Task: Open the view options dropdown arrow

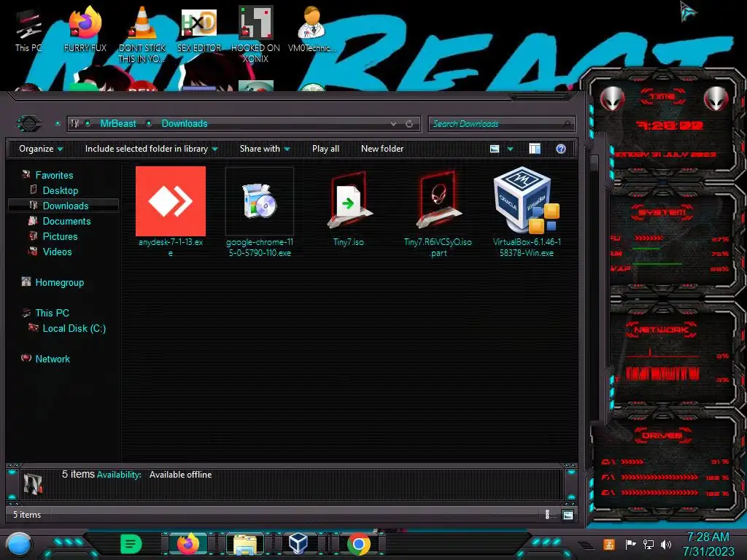Action: pos(510,149)
